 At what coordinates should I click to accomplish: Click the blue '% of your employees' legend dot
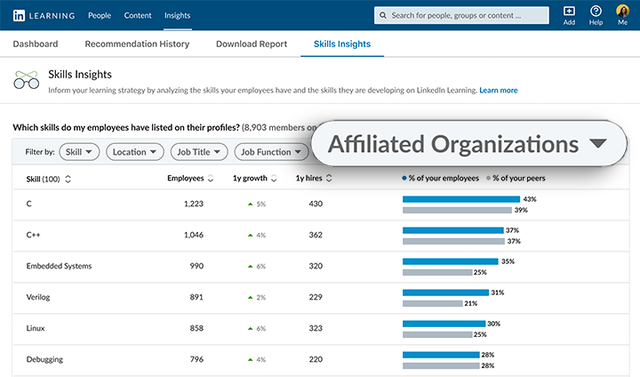(x=404, y=178)
